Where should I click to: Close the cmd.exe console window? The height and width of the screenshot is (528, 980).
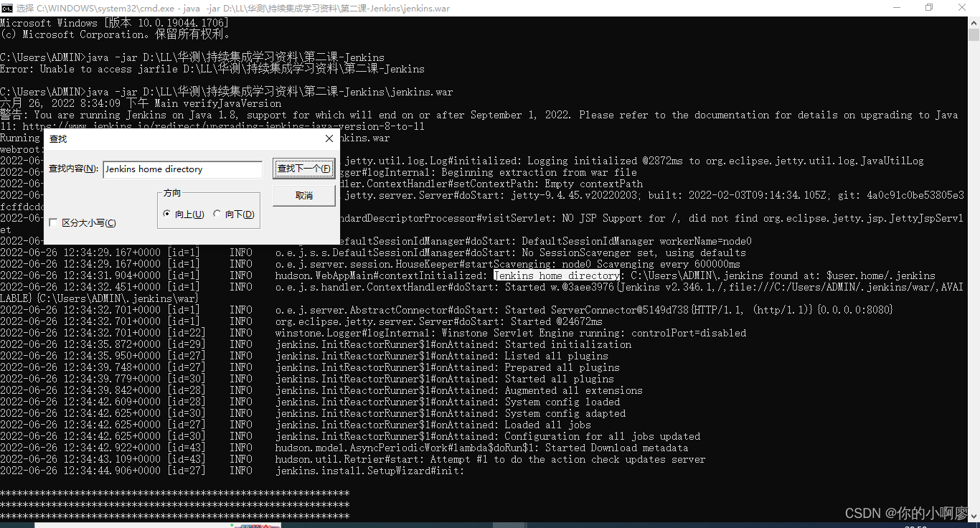point(963,7)
